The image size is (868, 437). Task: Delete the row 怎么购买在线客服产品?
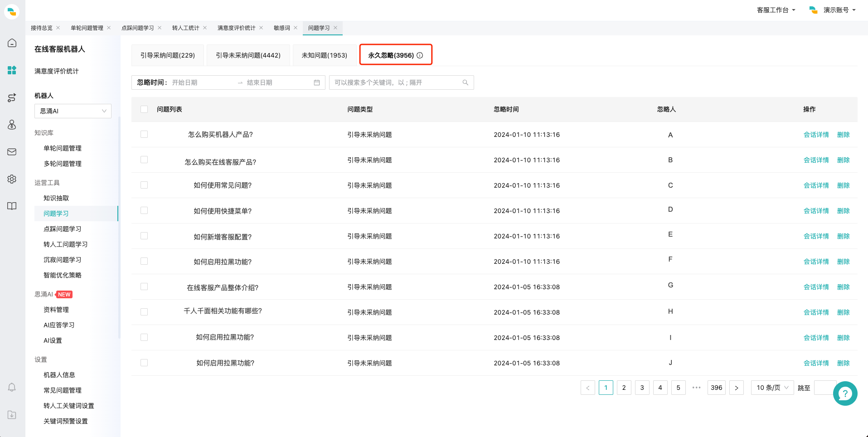(843, 160)
